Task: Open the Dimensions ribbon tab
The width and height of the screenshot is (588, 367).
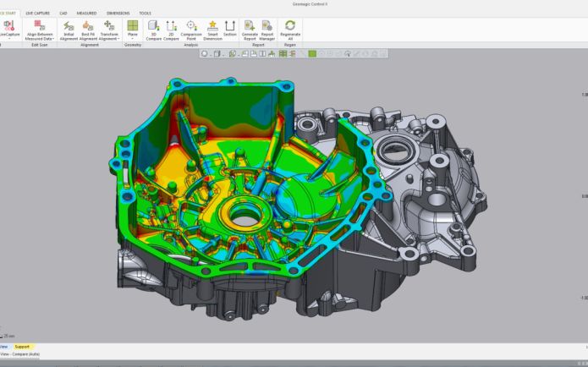Action: [118, 14]
